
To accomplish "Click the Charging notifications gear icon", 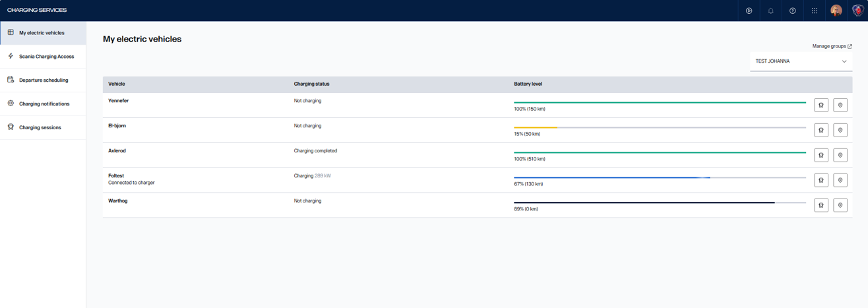I will pyautogui.click(x=11, y=104).
